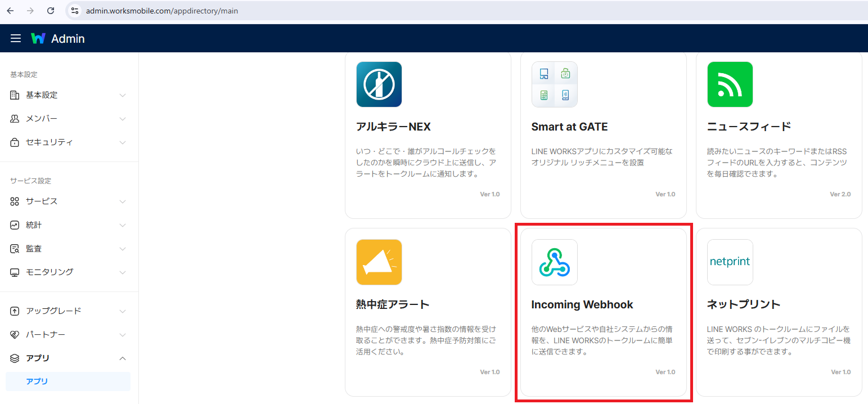
Task: Expand 監査 with its chevron
Action: (123, 249)
